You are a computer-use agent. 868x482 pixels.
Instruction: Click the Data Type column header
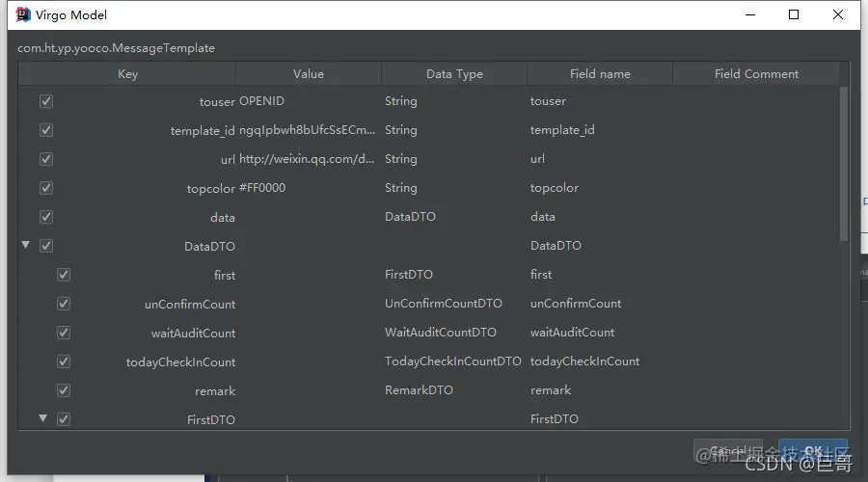(454, 73)
